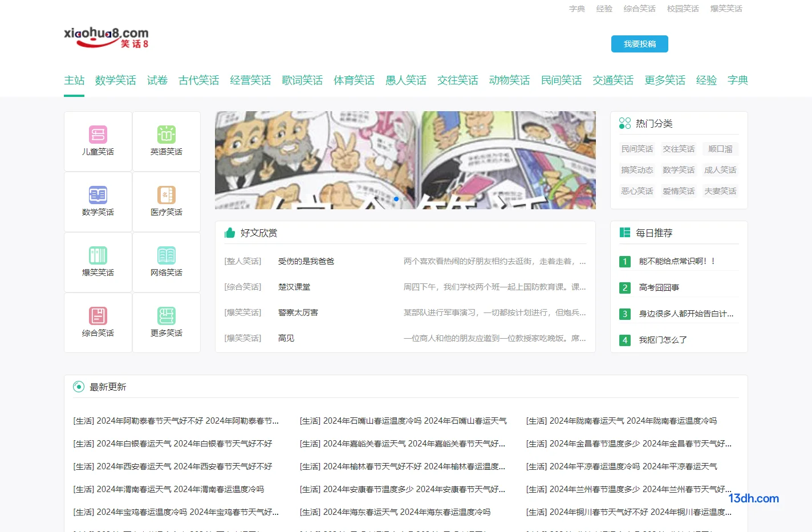Open the 医疗笑话 category icon
Screen dimensions: 812x532
point(167,195)
